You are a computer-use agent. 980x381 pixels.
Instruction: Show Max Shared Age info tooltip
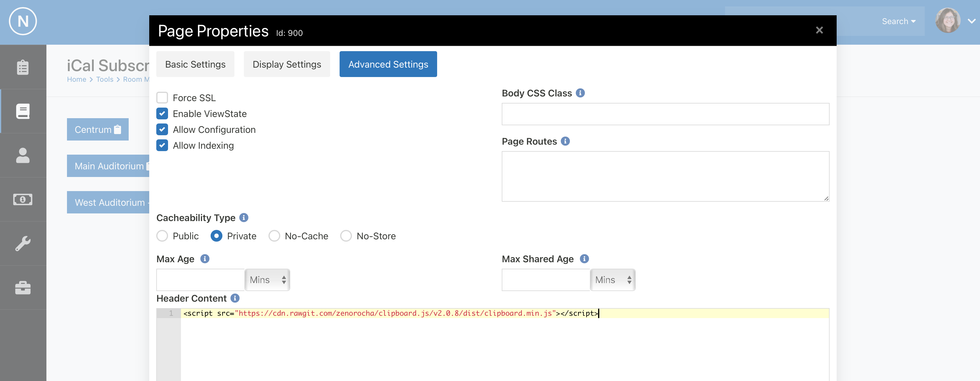tap(584, 259)
